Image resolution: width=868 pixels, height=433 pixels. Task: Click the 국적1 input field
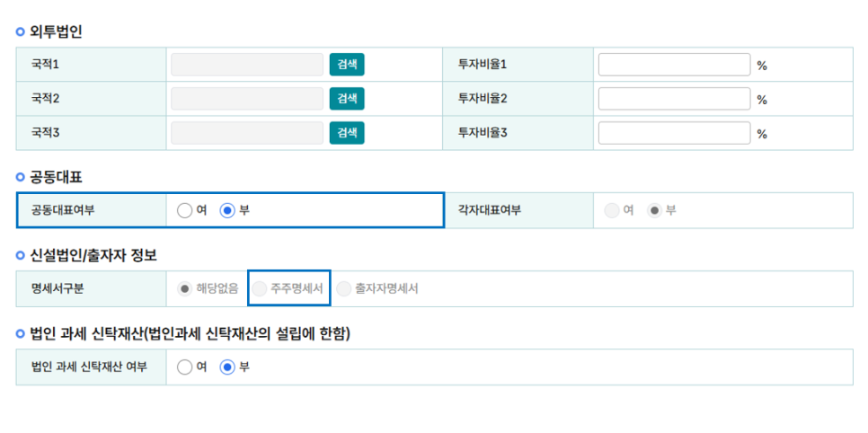(x=247, y=65)
